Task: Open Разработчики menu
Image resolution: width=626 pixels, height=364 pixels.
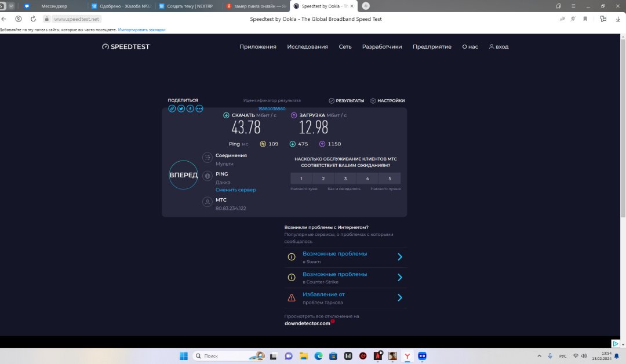Action: point(382,47)
